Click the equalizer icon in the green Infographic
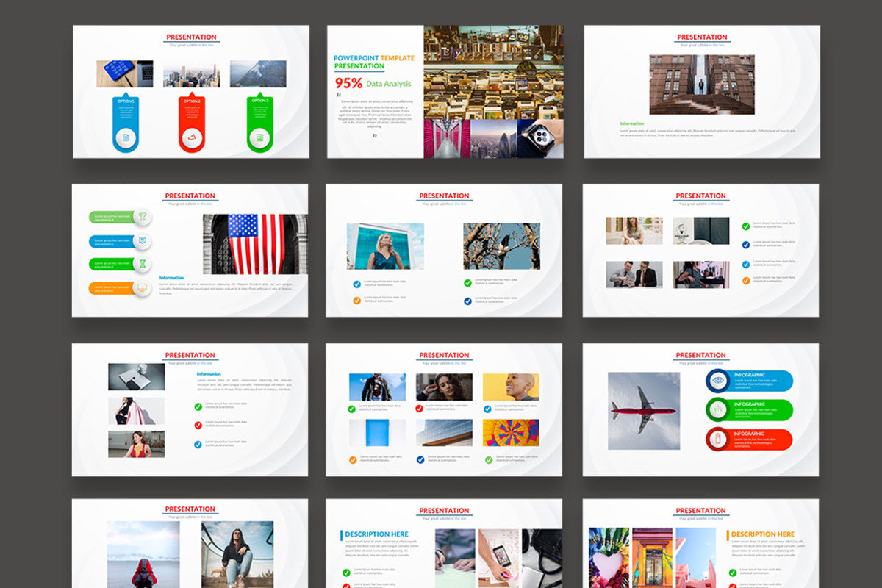Viewport: 882px width, 588px height. coord(719,409)
